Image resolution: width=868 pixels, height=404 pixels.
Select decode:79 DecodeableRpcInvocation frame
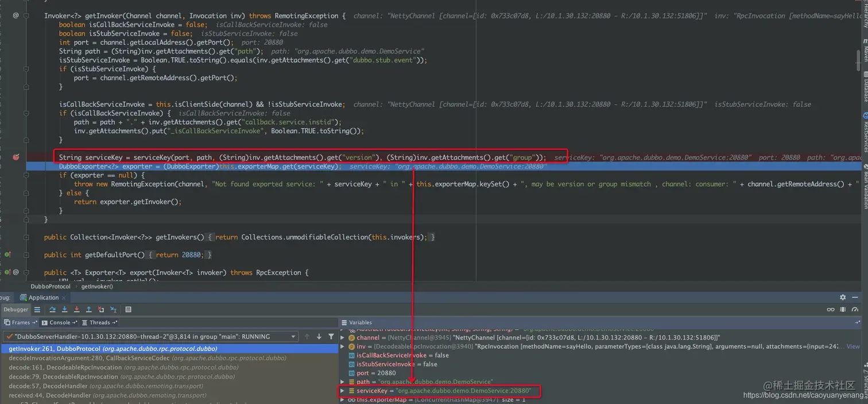click(x=170, y=376)
